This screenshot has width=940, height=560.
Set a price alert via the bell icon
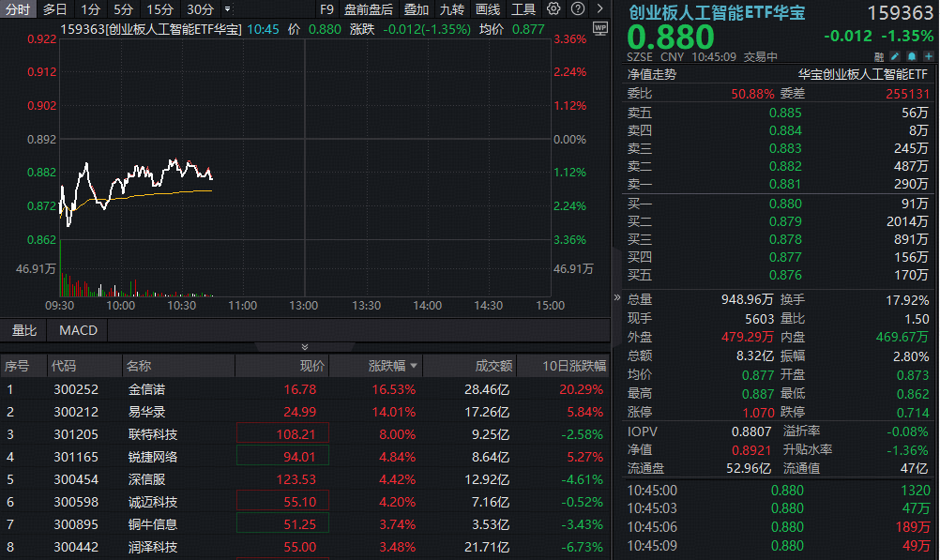click(x=911, y=56)
